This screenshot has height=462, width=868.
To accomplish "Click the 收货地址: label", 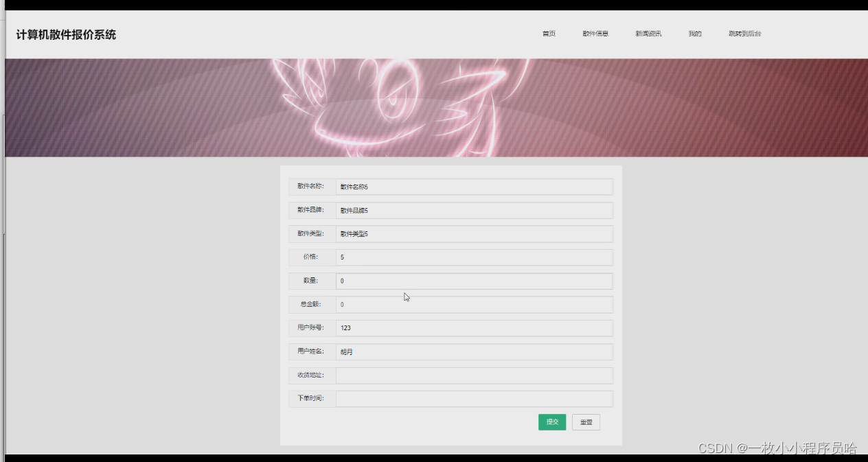I will point(310,375).
